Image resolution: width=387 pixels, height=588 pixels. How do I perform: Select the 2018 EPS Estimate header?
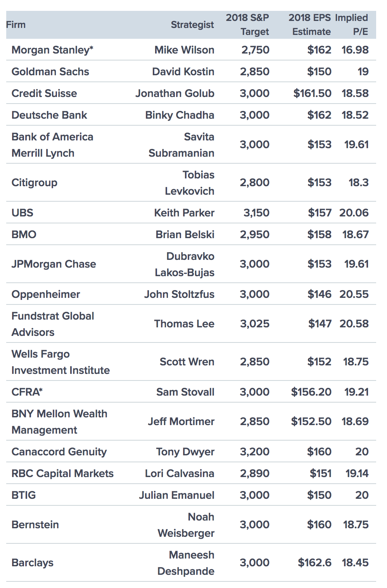(310, 25)
